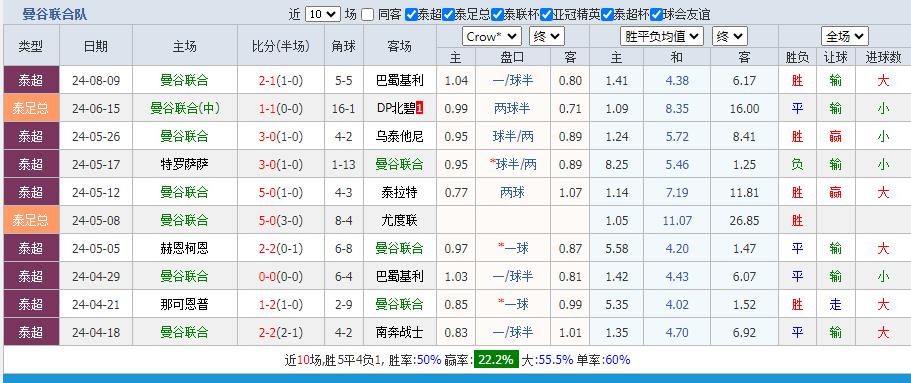Click the 进球数 column header
911x383 pixels.
883,57
